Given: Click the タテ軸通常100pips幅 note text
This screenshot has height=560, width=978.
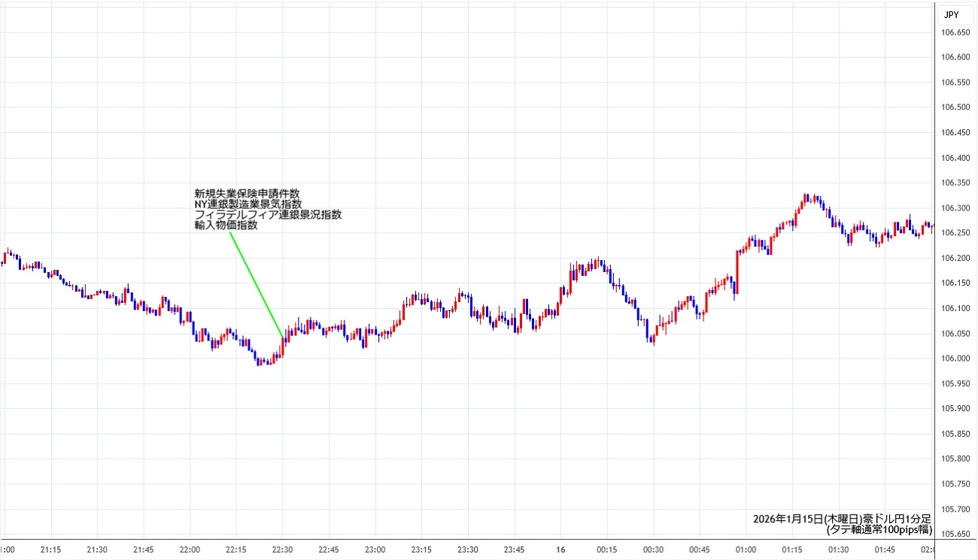Looking at the screenshot, I should click(879, 529).
